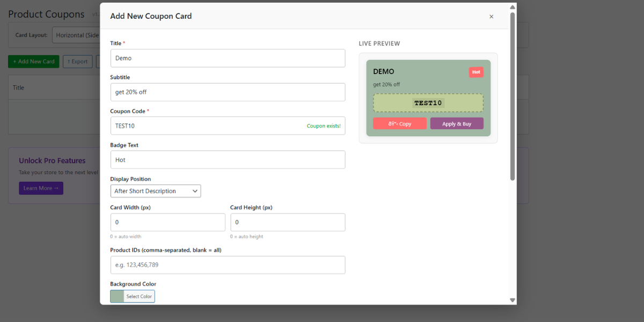Click the Title input containing Demo
The height and width of the screenshot is (322, 644).
228,58
